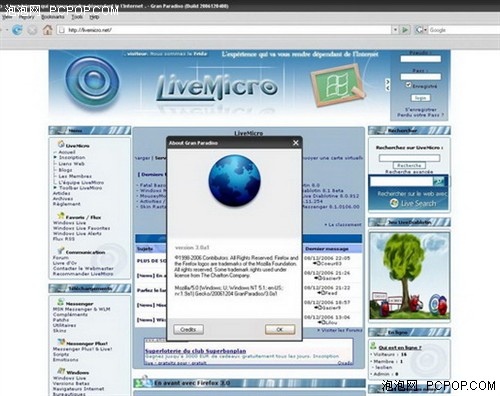The image size is (500, 396).
Task: Click the greyed stop loading icon
Action: pos(32,30)
